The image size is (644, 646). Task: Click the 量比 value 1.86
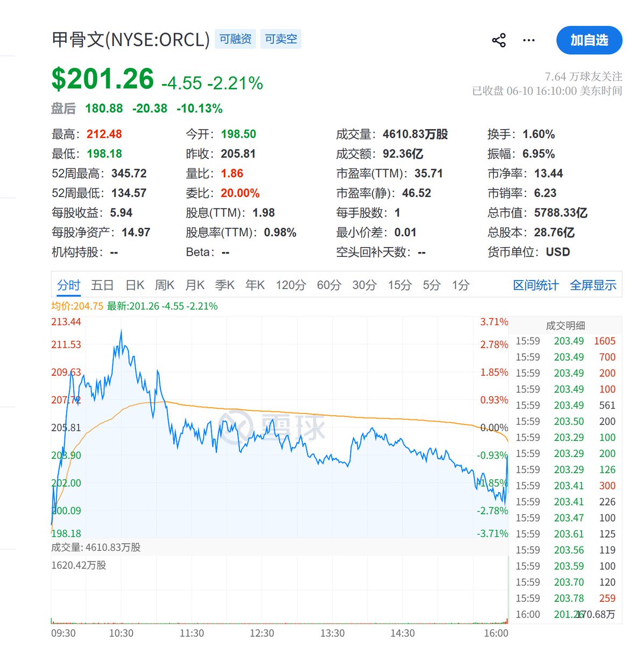point(232,173)
